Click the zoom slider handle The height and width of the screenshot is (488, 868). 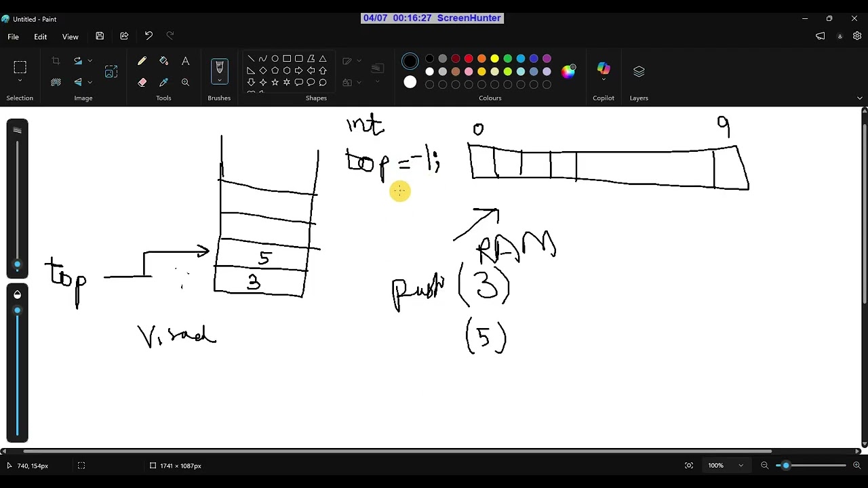(786, 466)
